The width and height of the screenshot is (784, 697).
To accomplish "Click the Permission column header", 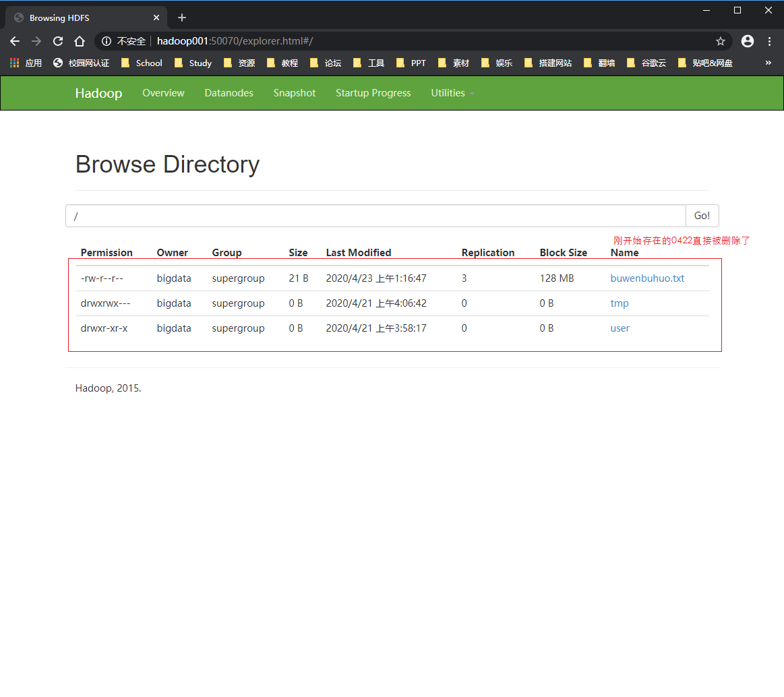I will point(107,253).
